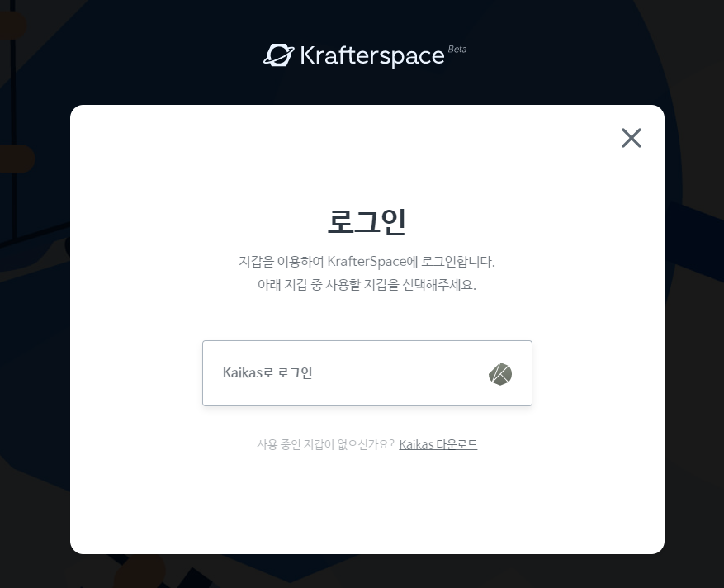Click the description line mentioning KrafterSpace
The width and height of the screenshot is (724, 588).
coord(367,262)
